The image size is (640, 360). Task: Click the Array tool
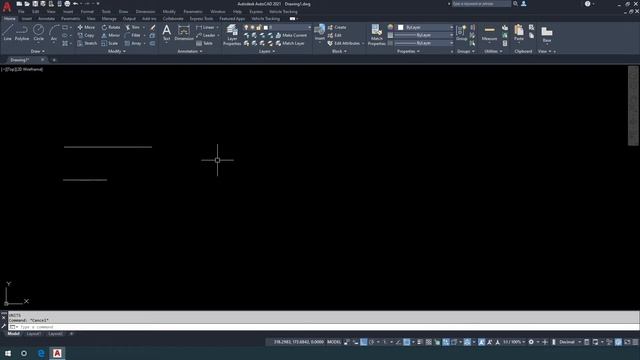coord(133,43)
